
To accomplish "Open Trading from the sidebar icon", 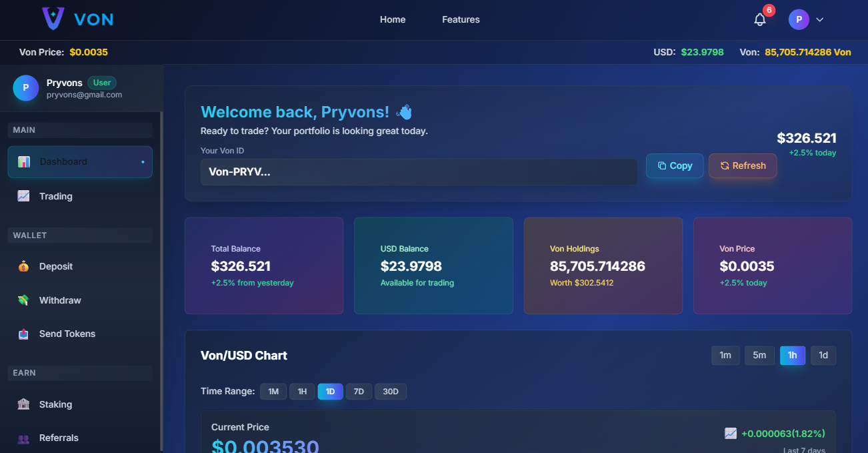I will (x=23, y=195).
